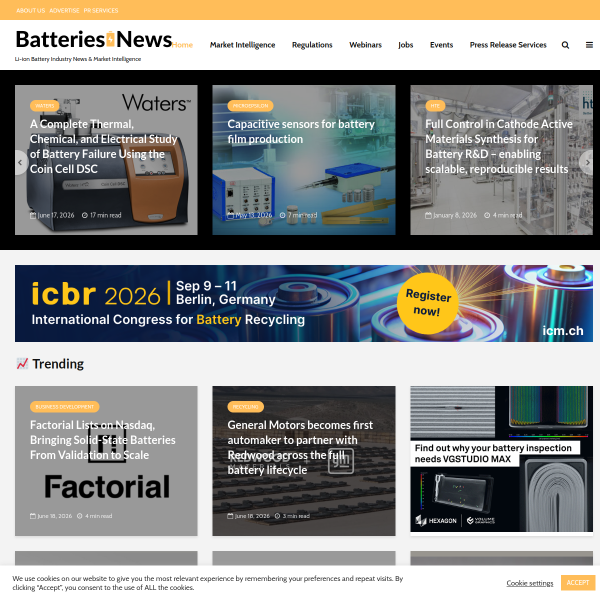This screenshot has width=600, height=600.
Task: Go to next carousel slide arrow
Action: coord(587,163)
